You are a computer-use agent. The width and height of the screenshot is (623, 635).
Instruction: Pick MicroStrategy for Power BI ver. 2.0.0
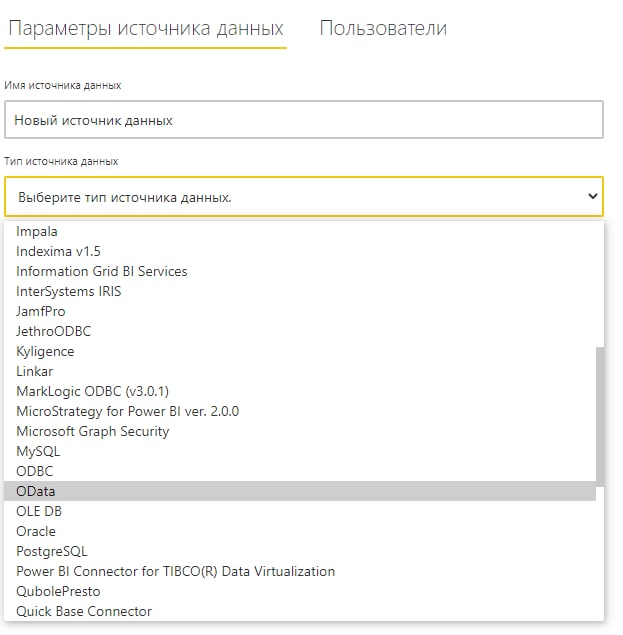point(300,411)
